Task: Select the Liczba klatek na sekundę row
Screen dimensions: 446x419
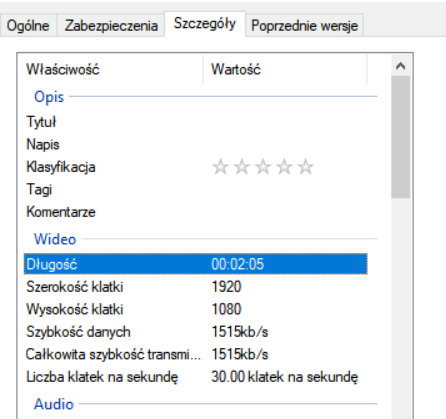Action: pos(196,377)
